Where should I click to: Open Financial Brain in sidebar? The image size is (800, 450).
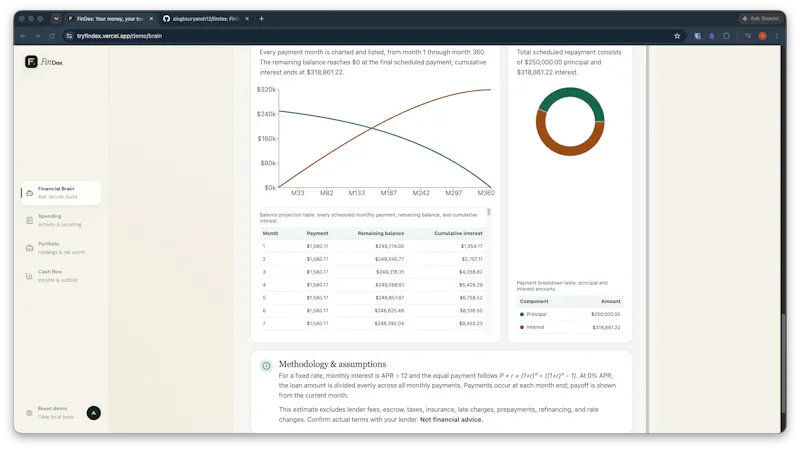(61, 193)
